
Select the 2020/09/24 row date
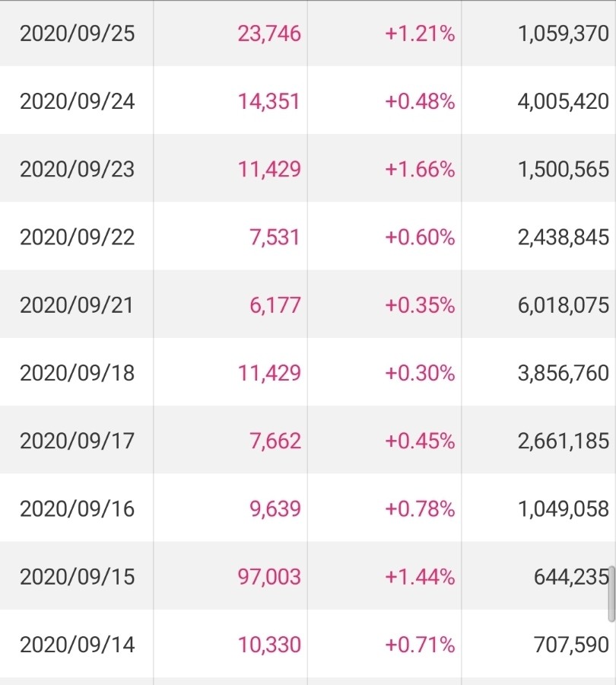point(78,101)
